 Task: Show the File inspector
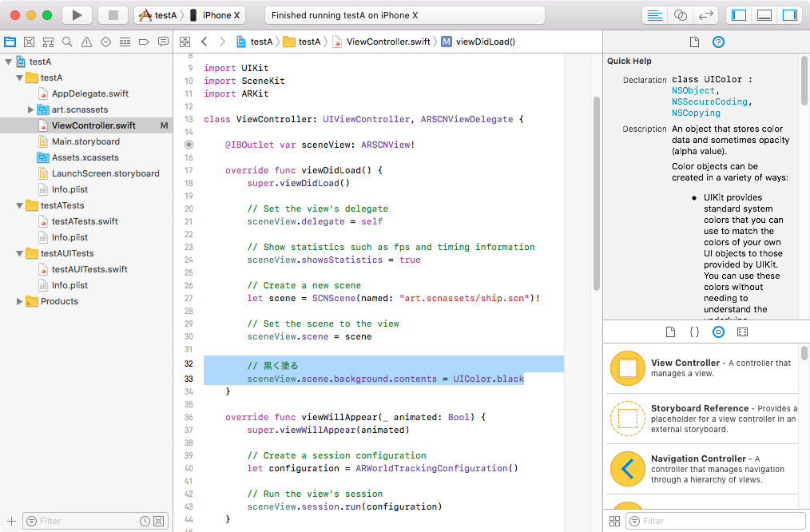(694, 42)
